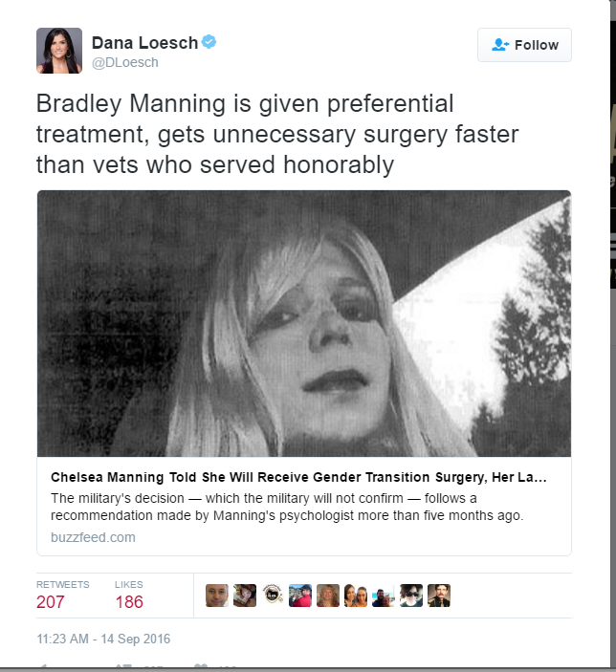Open the mustached man liker avatar
The image size is (616, 672).
click(x=439, y=596)
